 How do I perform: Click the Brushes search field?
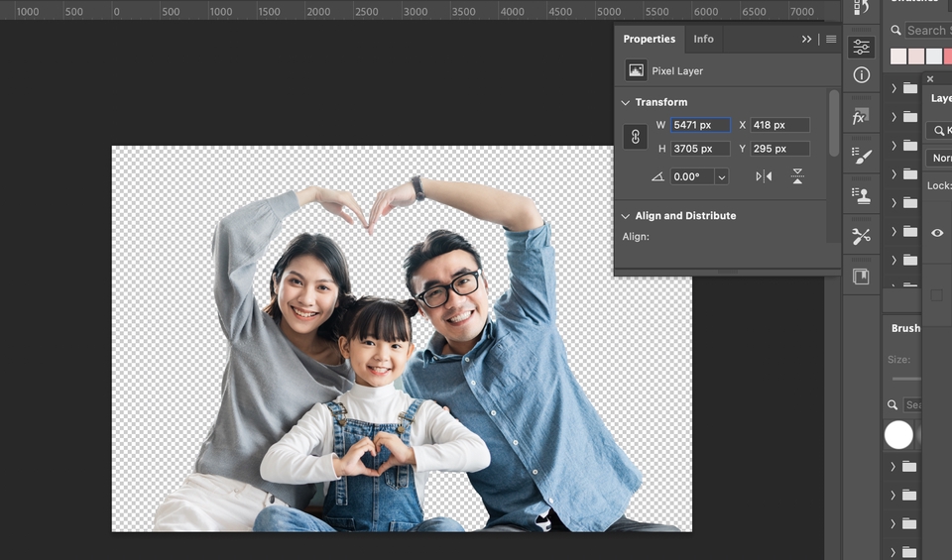(x=912, y=404)
